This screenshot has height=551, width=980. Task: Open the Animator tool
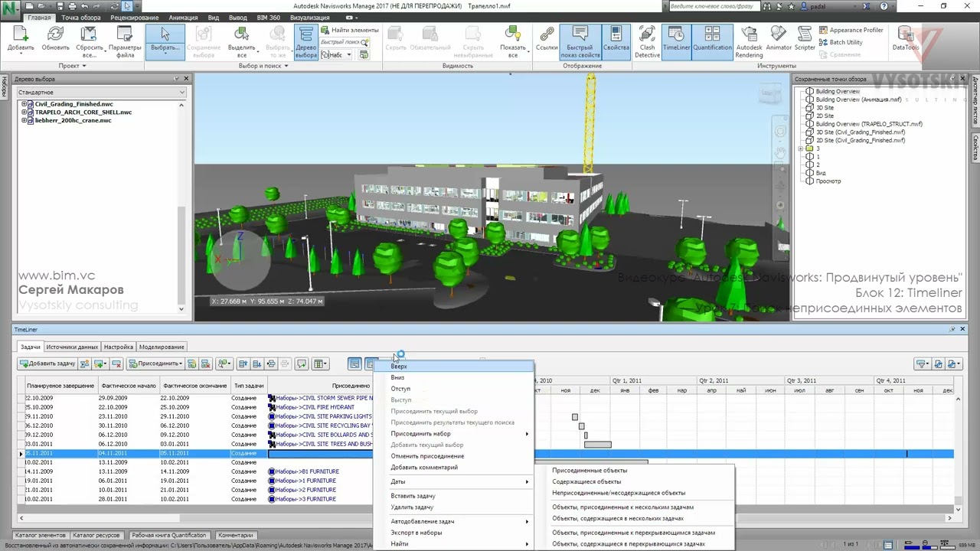click(x=779, y=37)
